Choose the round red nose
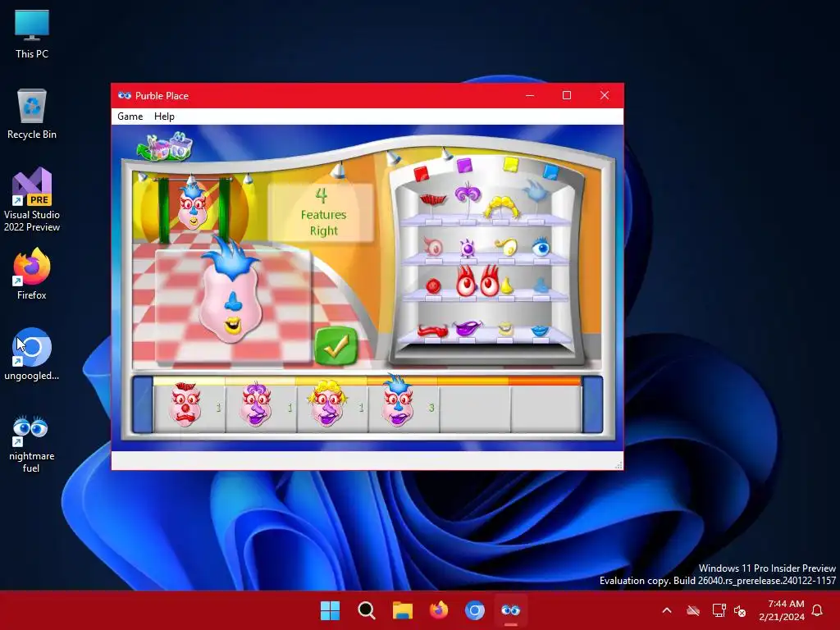 (433, 285)
